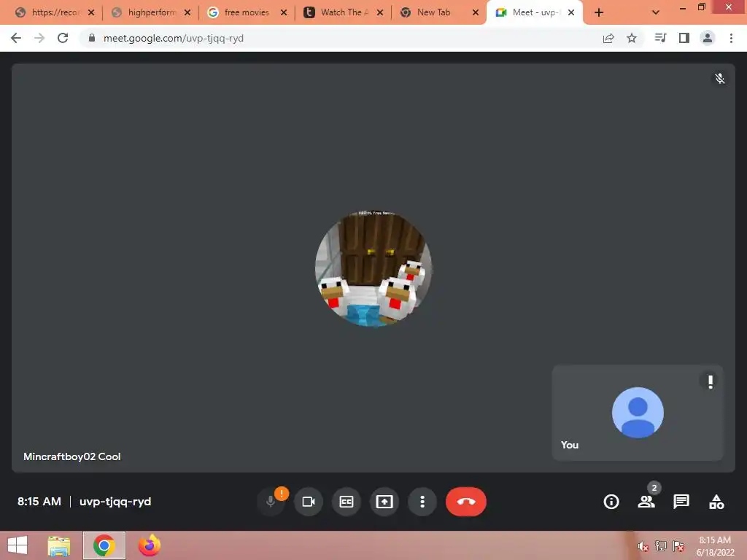Open the tab search chevron
The width and height of the screenshot is (747, 560).
656,12
